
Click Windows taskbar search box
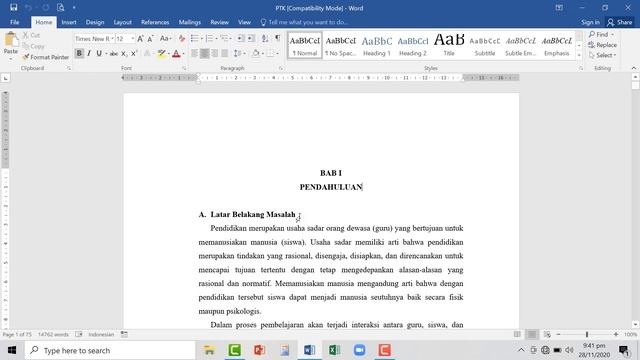(110, 350)
